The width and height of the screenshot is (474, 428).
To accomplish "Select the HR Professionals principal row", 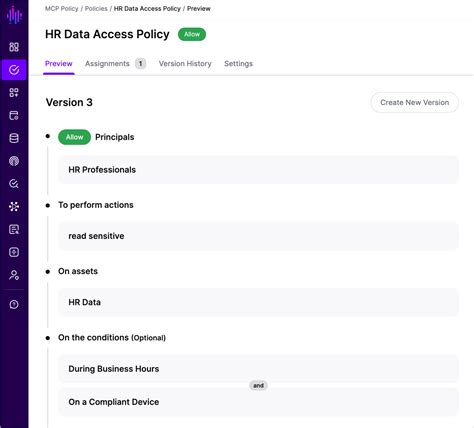I will point(258,170).
